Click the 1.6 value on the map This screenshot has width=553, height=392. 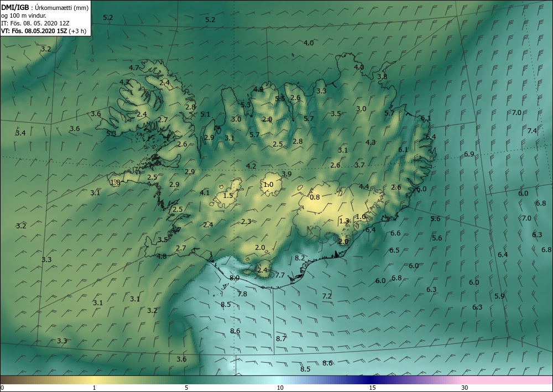[361, 216]
